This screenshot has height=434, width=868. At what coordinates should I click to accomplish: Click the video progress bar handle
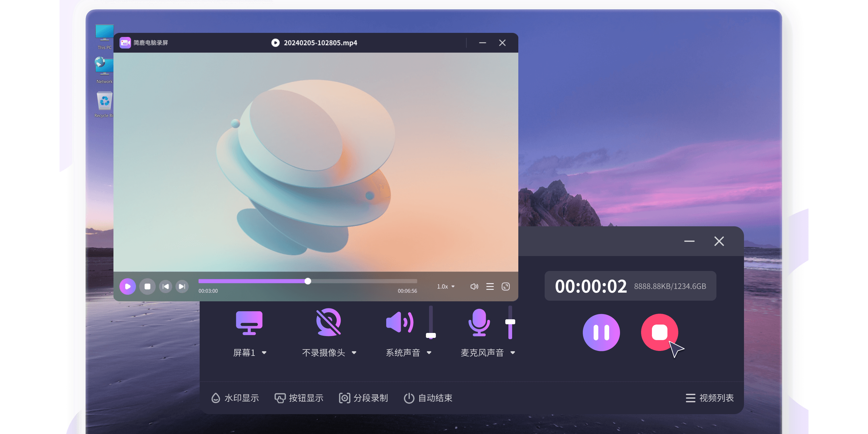(308, 281)
